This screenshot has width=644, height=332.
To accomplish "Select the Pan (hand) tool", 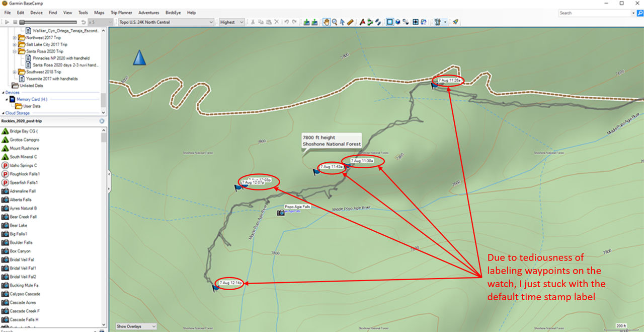I will [x=326, y=22].
